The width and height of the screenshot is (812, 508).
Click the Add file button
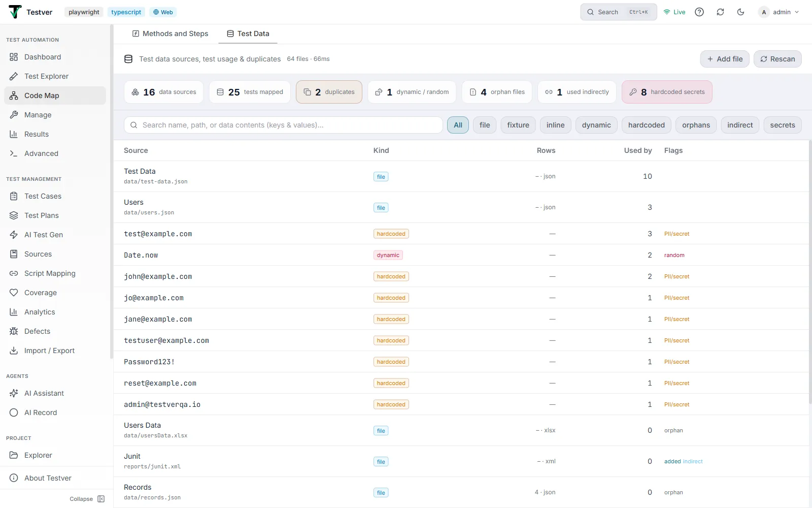point(725,59)
